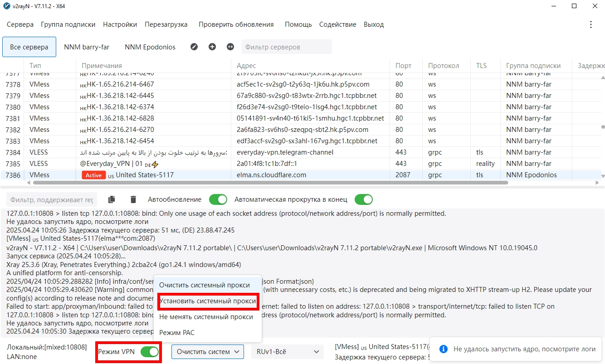This screenshot has width=605, height=364.
Task: Click Локальный:[mixed:10808] status text
Action: (x=47, y=347)
